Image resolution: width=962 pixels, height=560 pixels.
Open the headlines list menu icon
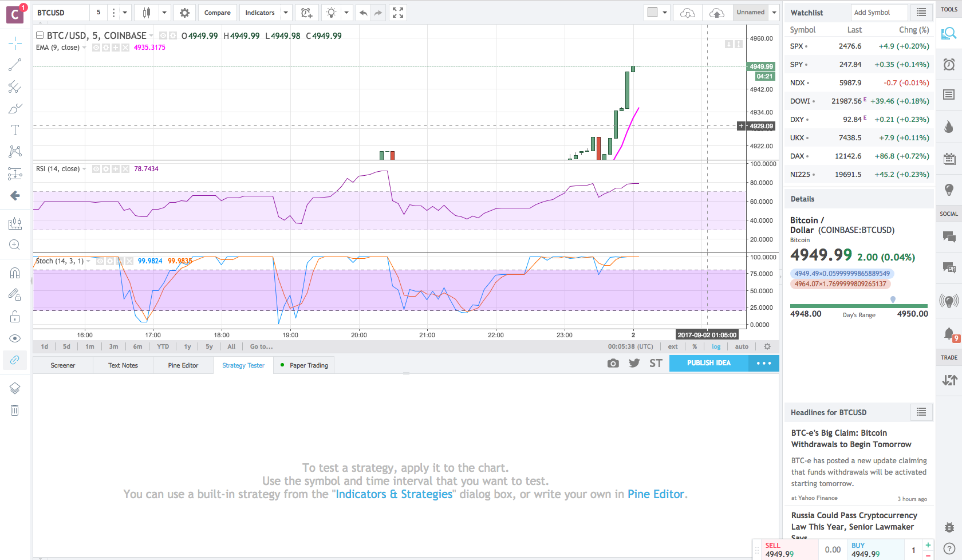click(921, 412)
